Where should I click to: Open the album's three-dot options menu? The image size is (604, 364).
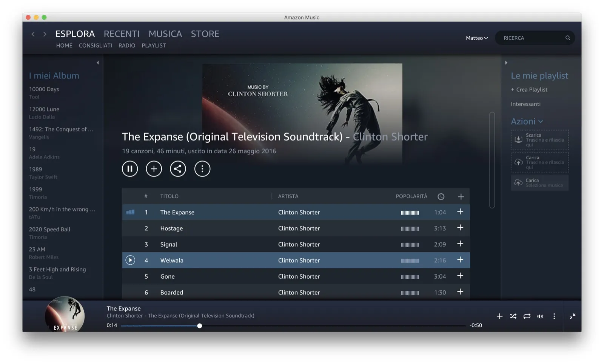click(x=202, y=169)
